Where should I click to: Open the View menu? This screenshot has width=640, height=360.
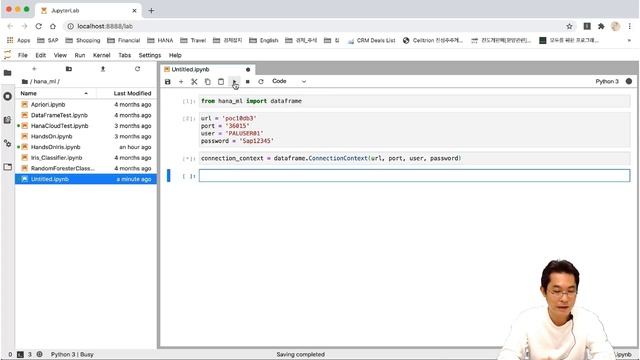pyautogui.click(x=60, y=55)
